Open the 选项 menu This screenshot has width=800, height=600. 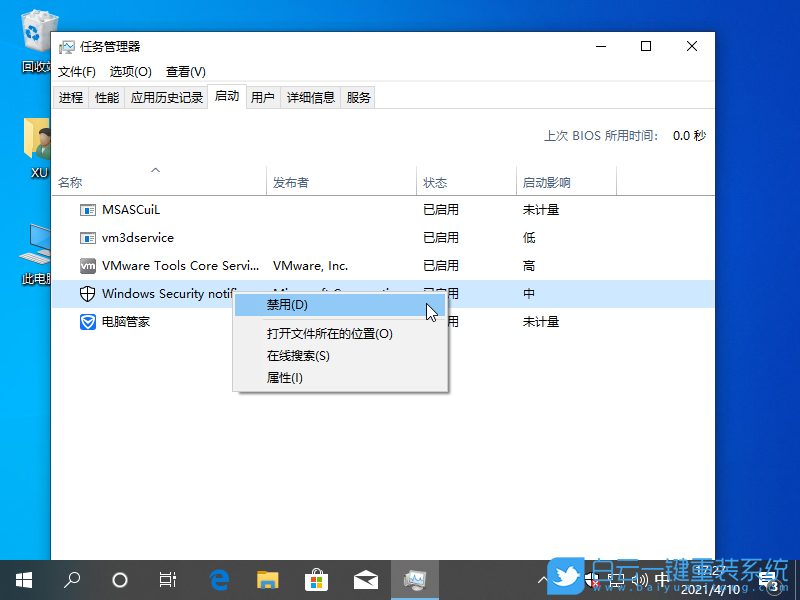[130, 71]
